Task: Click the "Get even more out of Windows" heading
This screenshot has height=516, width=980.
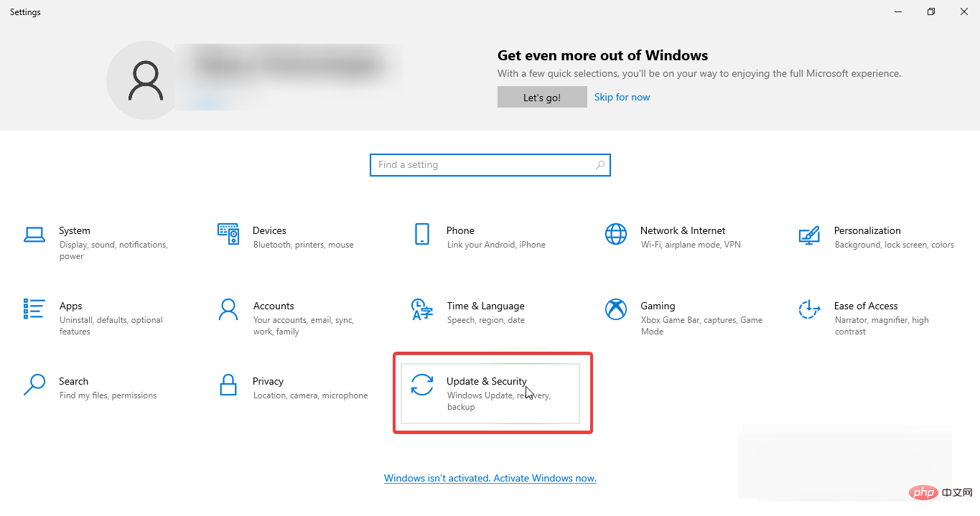Action: point(602,55)
